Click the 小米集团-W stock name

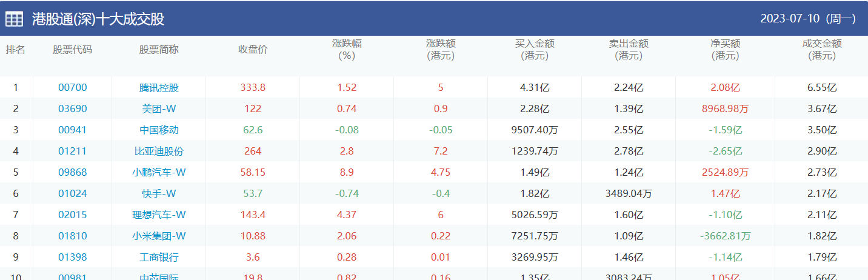159,236
